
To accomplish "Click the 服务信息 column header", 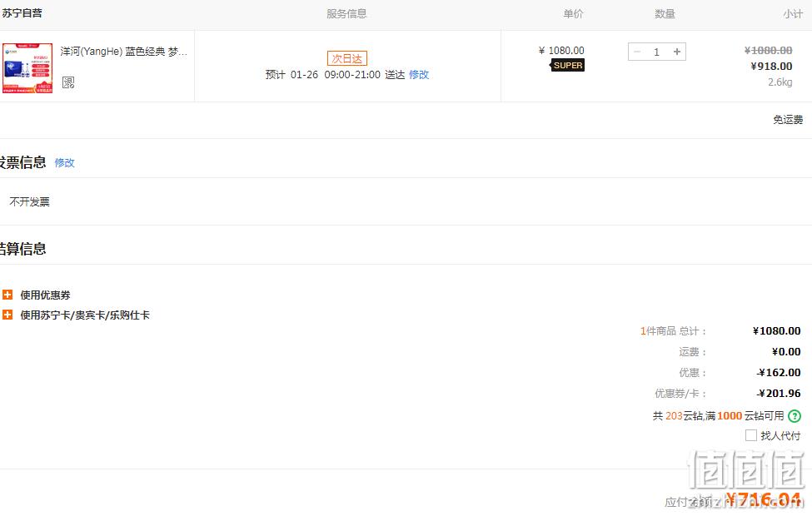I will click(346, 14).
